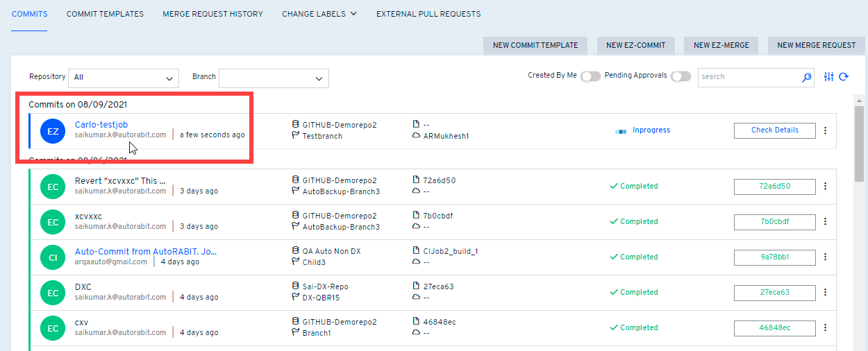Click the EZ avatar for Carlo-testjob
This screenshot has width=868, height=351.
53,130
